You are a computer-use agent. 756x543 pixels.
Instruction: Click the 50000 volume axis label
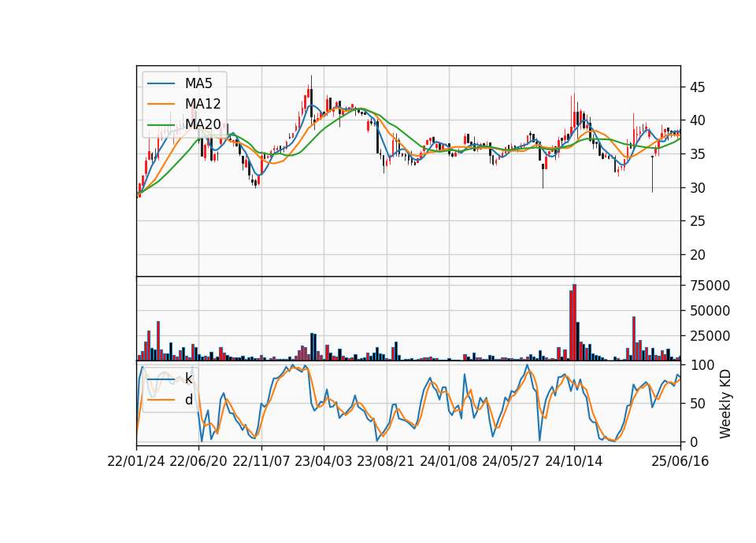710,311
